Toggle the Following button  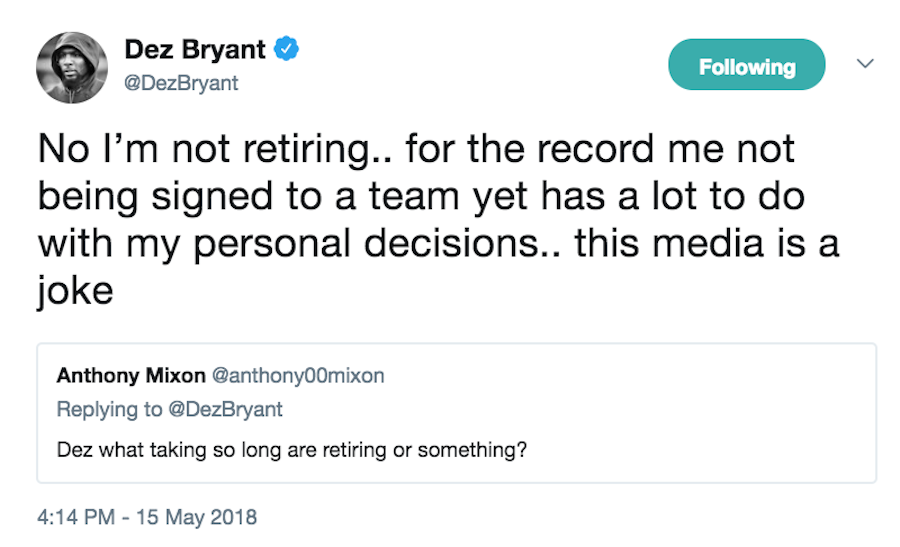pyautogui.click(x=746, y=67)
